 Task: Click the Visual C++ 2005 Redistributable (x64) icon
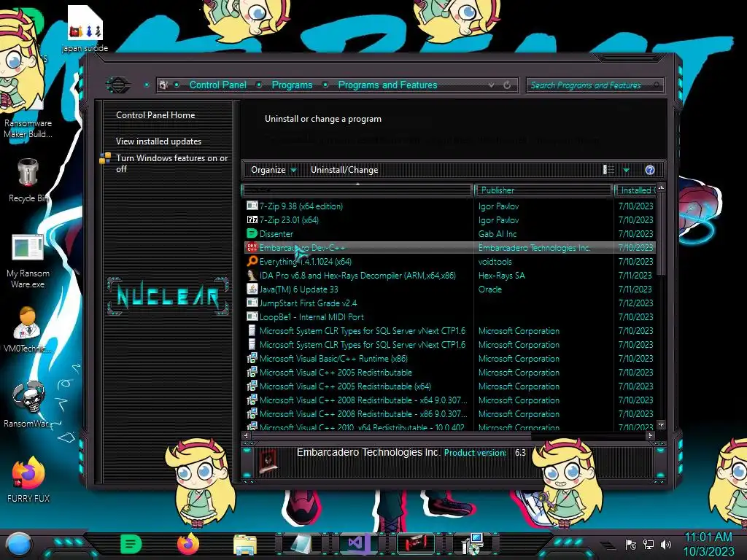(x=252, y=386)
